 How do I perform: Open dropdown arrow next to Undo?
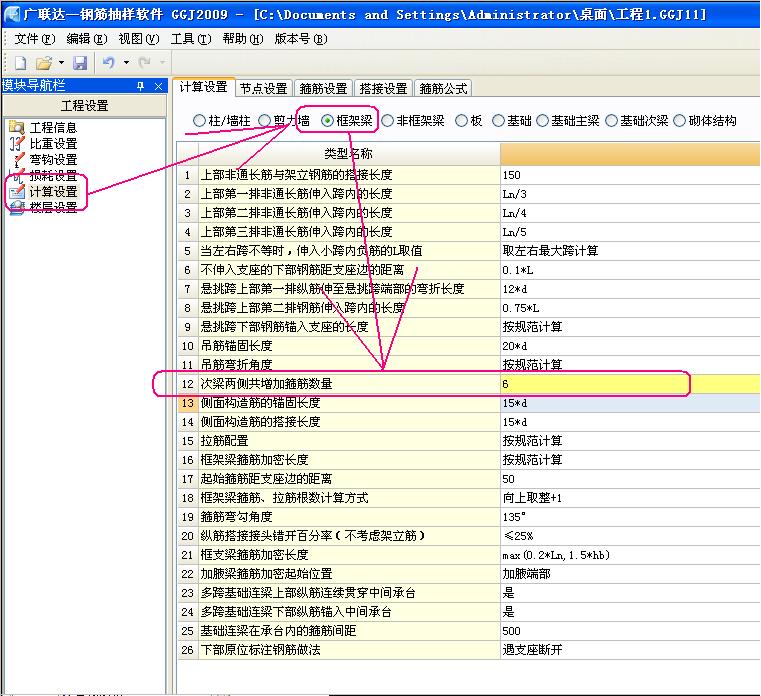pyautogui.click(x=126, y=63)
